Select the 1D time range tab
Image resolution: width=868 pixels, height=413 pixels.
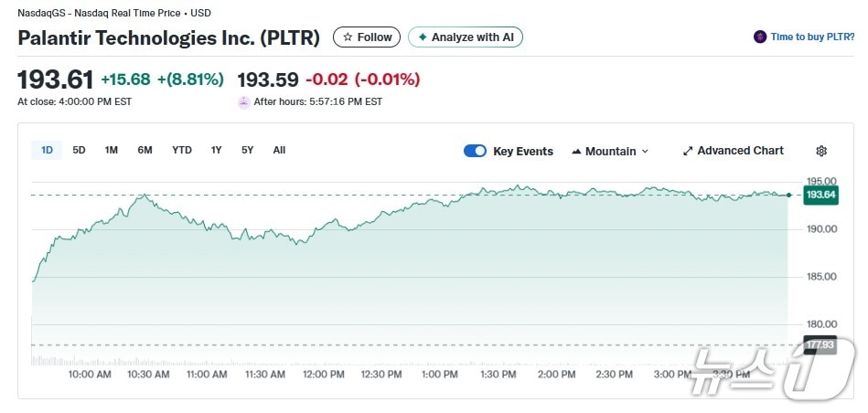(x=47, y=150)
